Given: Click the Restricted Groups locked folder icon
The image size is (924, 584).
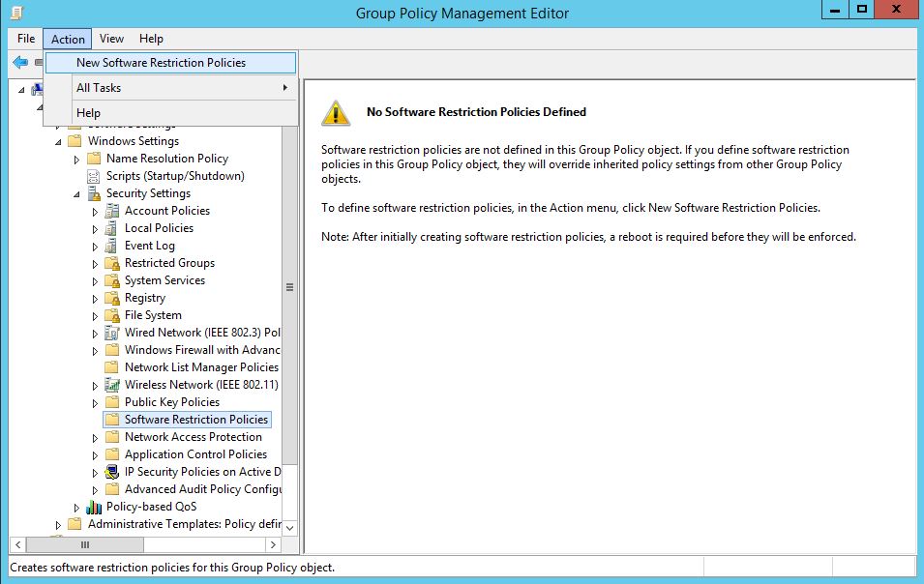Looking at the screenshot, I should [x=112, y=263].
